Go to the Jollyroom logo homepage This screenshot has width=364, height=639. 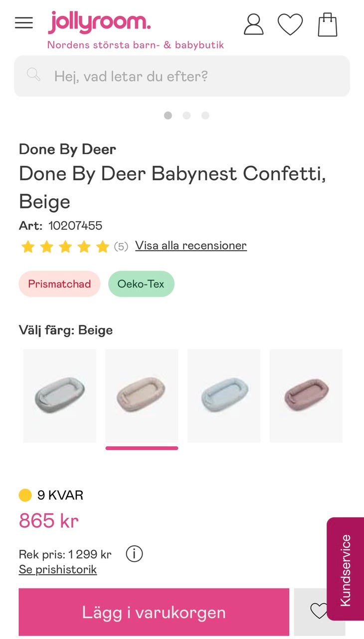[x=99, y=23]
